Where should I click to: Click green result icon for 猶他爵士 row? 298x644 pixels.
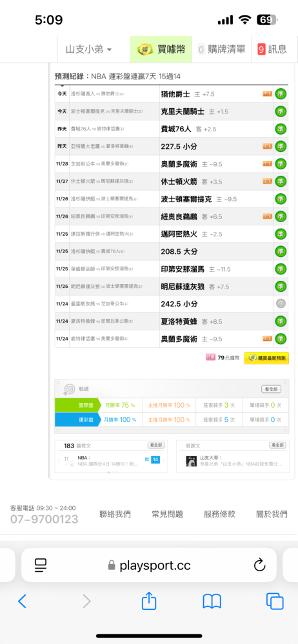281,94
